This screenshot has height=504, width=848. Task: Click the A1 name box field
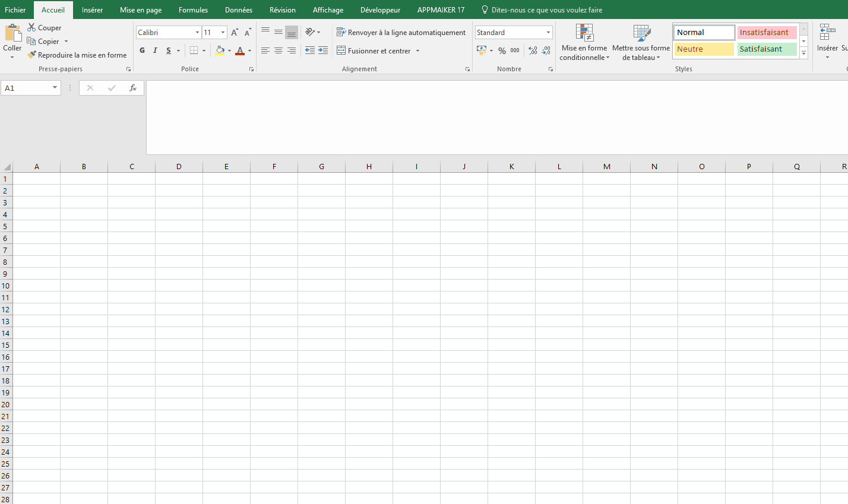click(x=27, y=88)
